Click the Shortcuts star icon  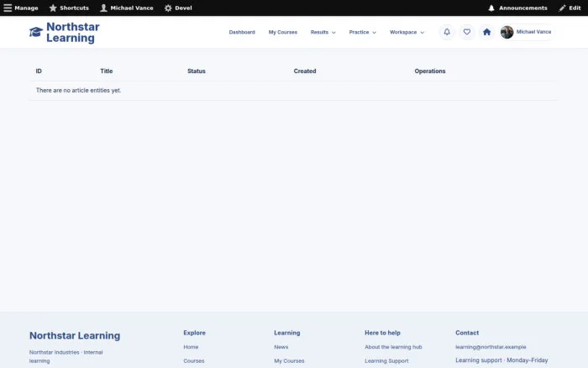[53, 8]
